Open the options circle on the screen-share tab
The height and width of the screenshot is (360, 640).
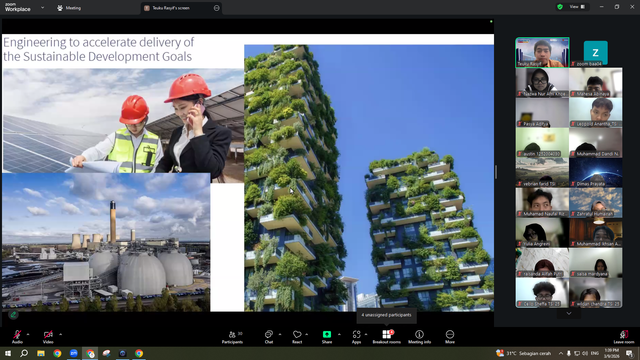pos(216,8)
